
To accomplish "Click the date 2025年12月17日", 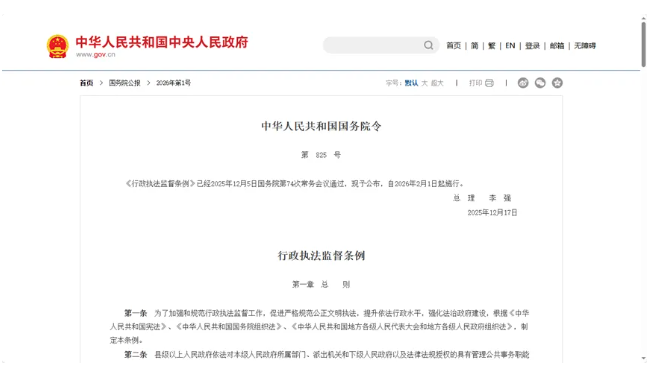I will coord(492,213).
